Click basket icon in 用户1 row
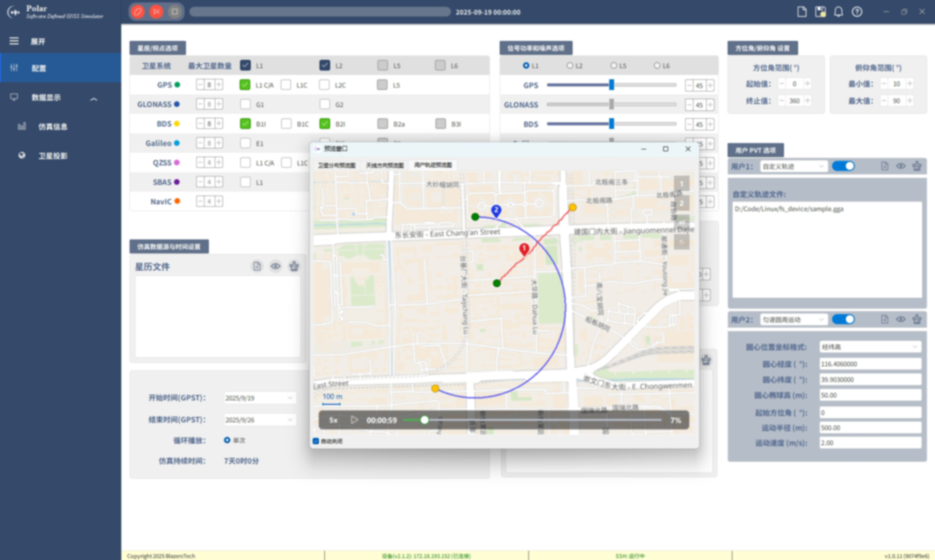Image resolution: width=935 pixels, height=560 pixels. click(x=917, y=166)
